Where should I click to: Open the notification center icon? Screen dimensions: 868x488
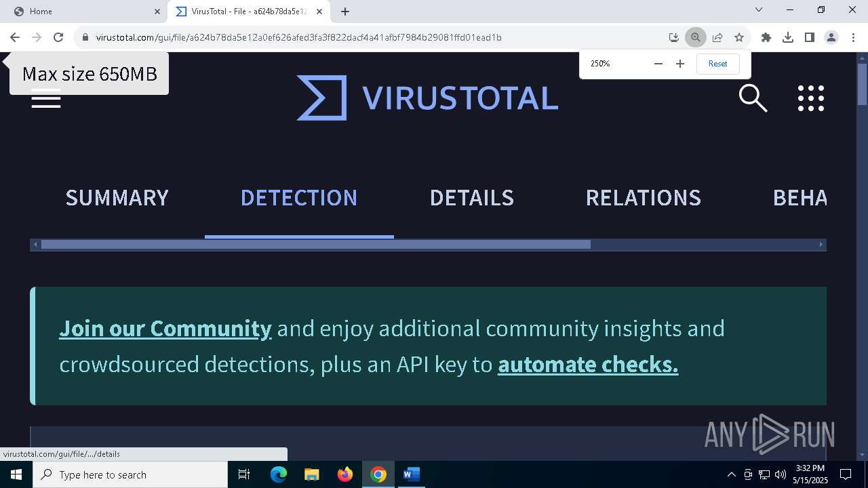coord(846,474)
